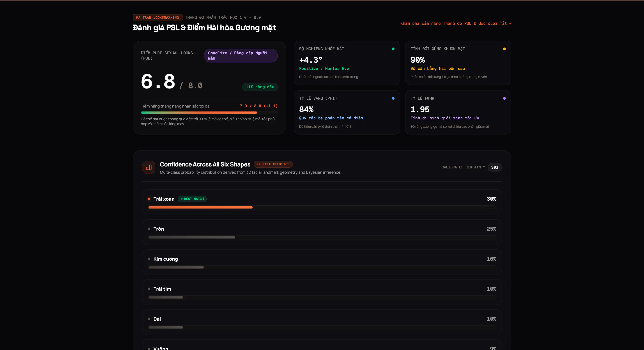Click the purple dot on FWHR card
This screenshot has height=350, width=644.
coord(504,99)
